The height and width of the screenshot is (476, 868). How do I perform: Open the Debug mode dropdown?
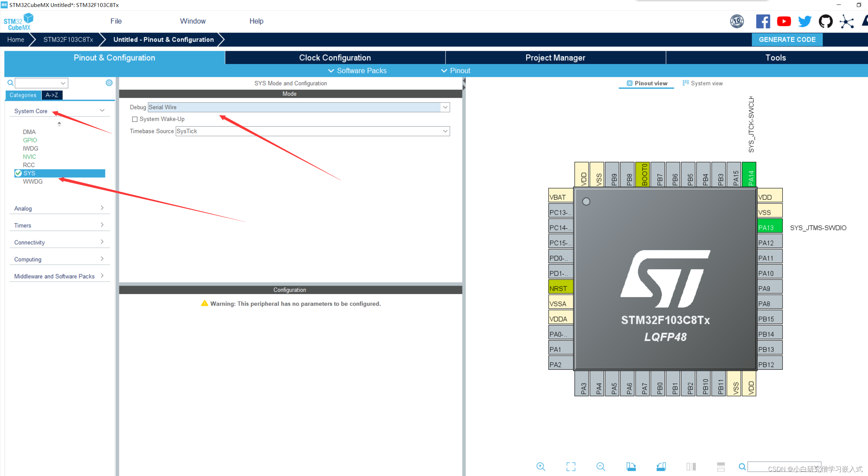tap(445, 107)
